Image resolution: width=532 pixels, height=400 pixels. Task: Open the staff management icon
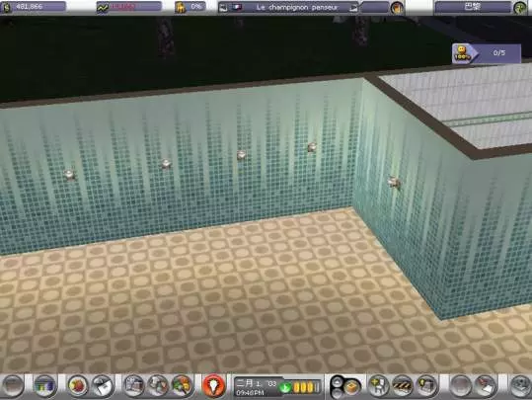click(x=158, y=386)
